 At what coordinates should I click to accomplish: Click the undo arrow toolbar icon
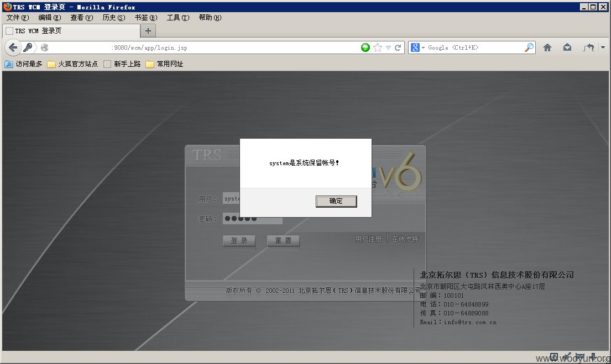[x=589, y=48]
